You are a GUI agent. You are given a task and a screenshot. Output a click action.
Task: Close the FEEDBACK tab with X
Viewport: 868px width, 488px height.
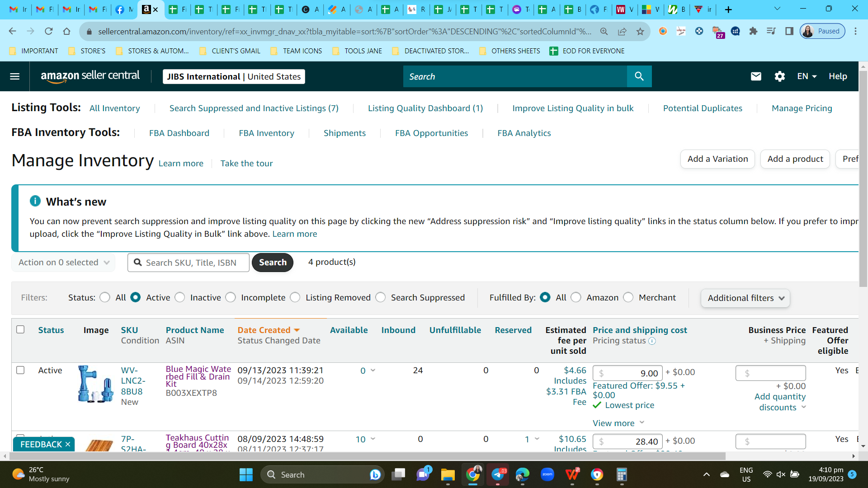[68, 445]
